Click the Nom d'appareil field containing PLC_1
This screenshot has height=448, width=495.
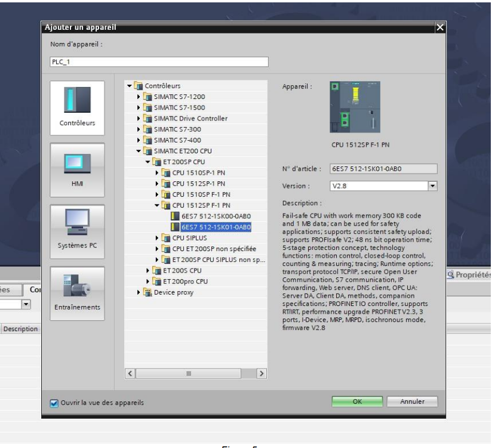click(x=159, y=62)
